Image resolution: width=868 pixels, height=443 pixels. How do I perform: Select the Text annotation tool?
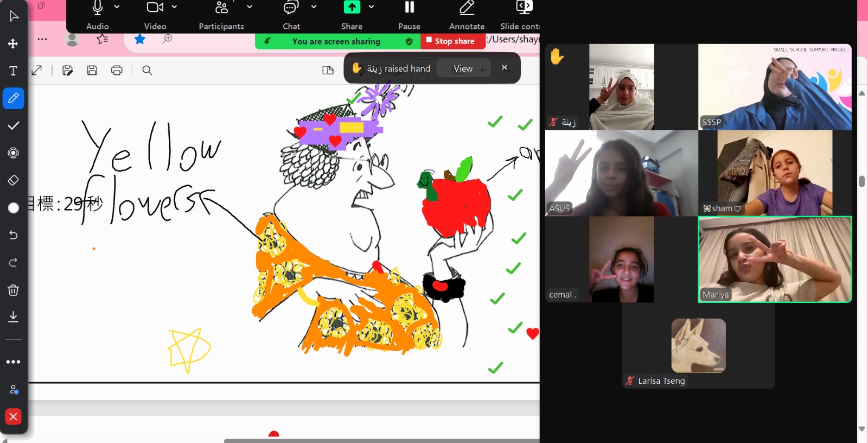pos(13,71)
